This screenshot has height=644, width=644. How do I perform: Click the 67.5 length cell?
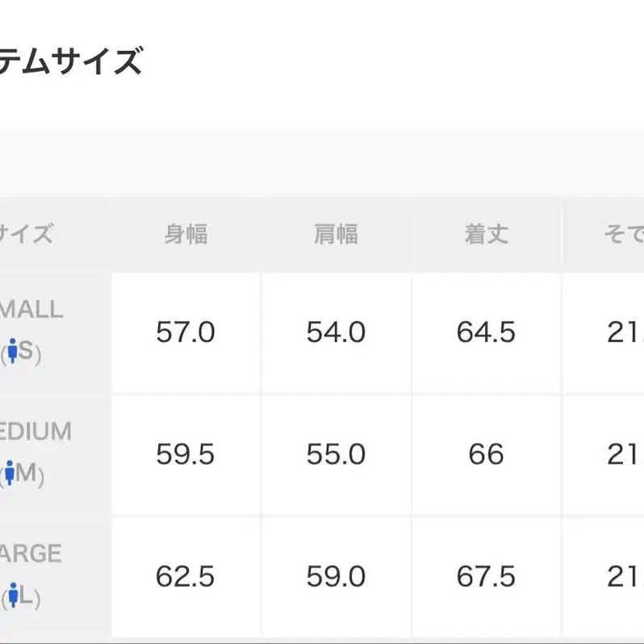(x=486, y=576)
